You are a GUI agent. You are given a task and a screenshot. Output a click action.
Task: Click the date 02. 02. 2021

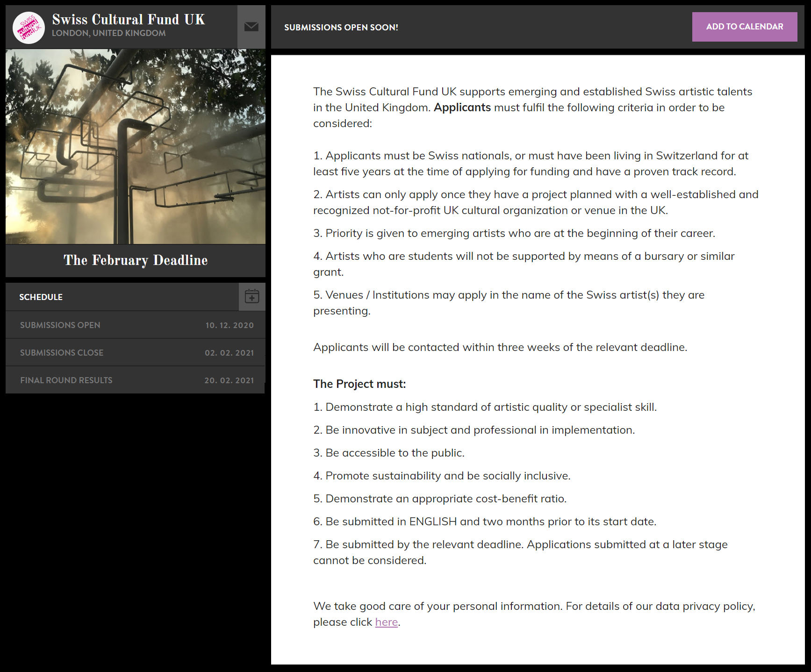[230, 353]
